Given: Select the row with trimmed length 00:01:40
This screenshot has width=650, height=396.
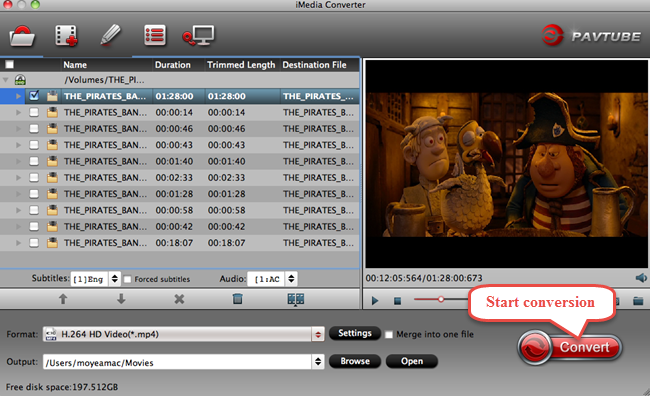Looking at the screenshot, I should pyautogui.click(x=179, y=161).
